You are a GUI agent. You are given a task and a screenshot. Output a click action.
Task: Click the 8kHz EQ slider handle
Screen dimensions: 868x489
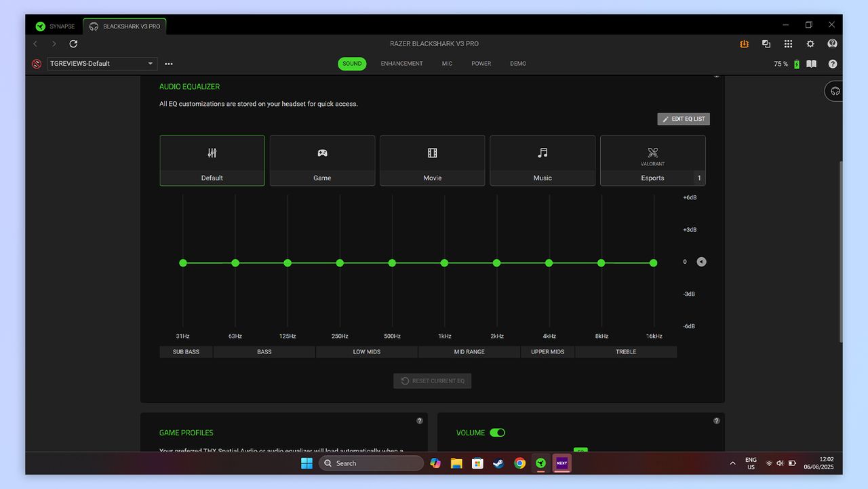(x=601, y=263)
